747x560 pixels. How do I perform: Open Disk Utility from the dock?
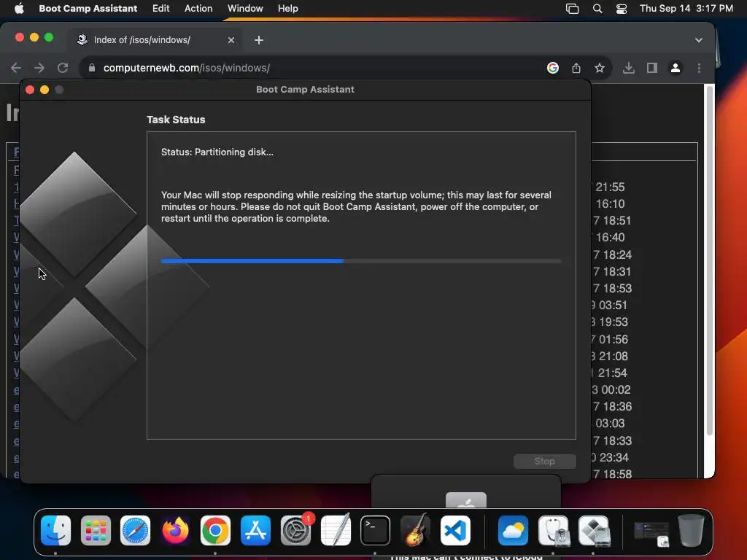point(554,531)
